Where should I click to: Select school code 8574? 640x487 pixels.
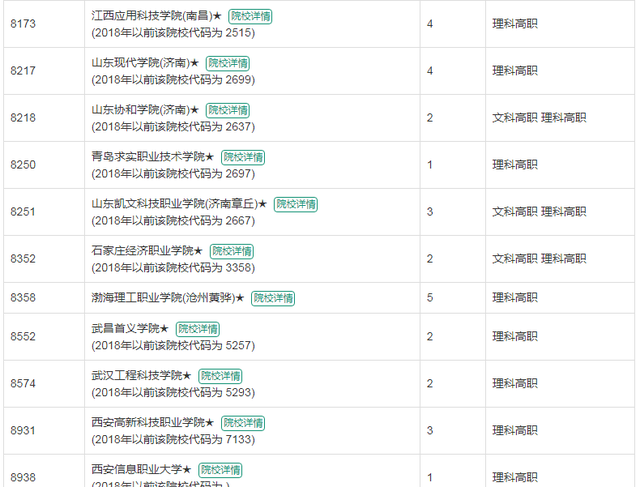[23, 383]
